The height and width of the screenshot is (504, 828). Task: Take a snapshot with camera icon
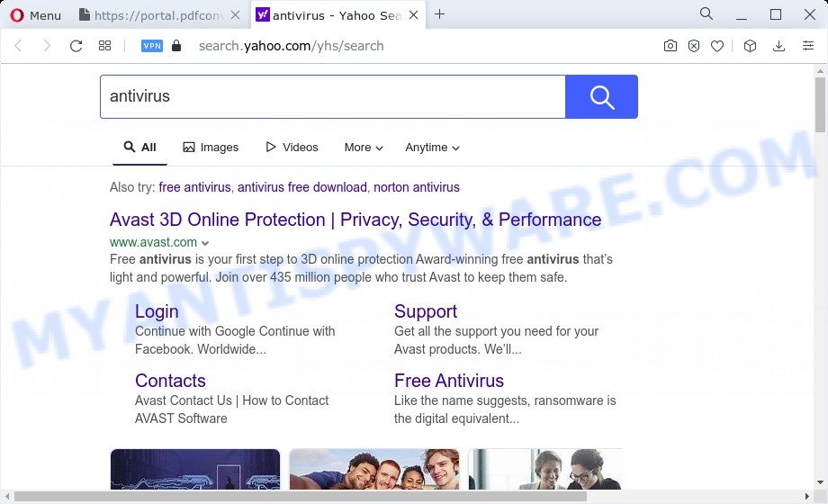pyautogui.click(x=670, y=46)
